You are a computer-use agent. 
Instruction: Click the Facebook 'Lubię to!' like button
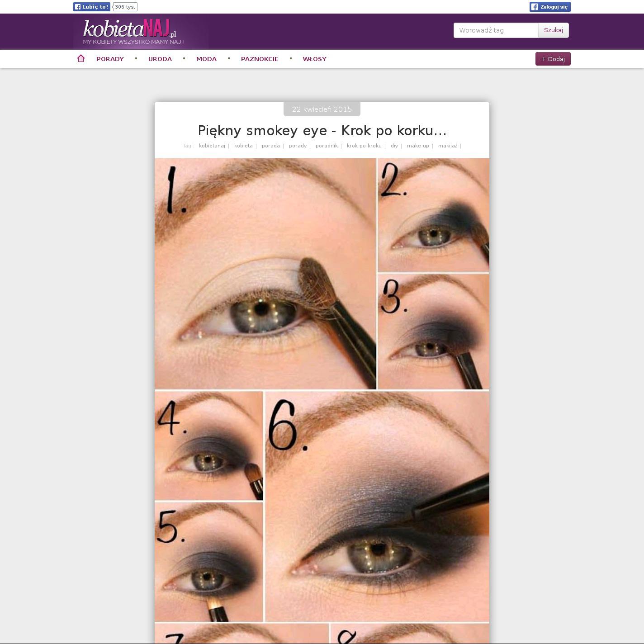tap(92, 7)
